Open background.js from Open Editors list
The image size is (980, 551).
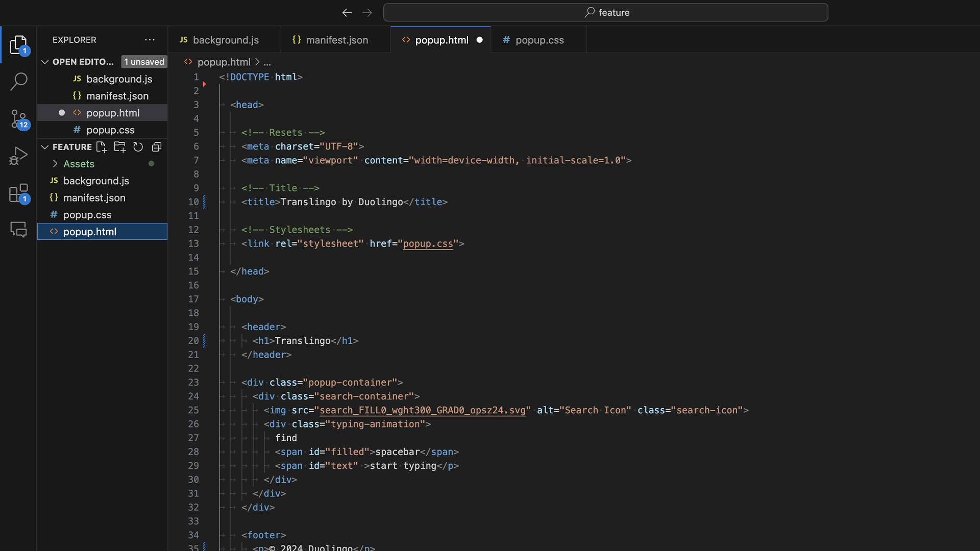pyautogui.click(x=102, y=79)
